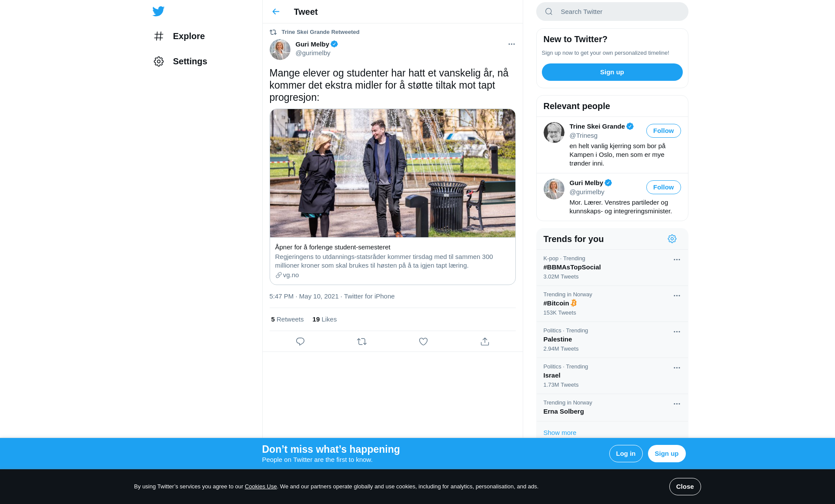Click the Twitter bird logo
This screenshot has height=504, width=835.
[158, 11]
